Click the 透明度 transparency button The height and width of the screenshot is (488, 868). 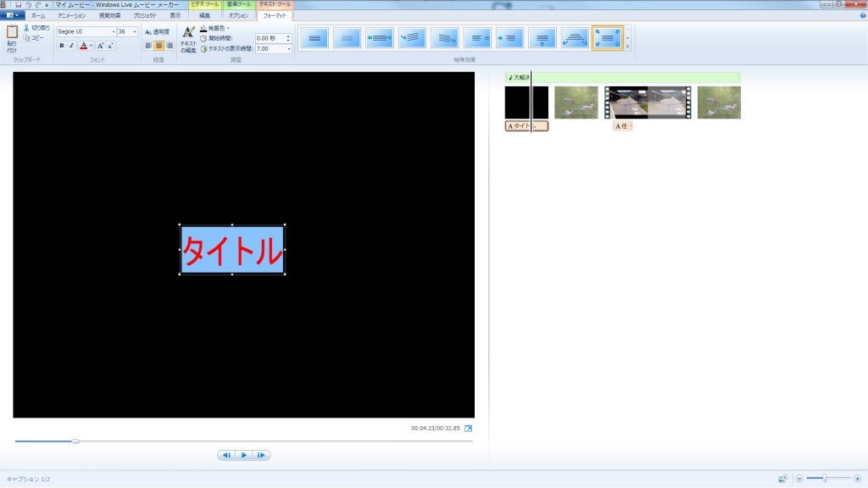click(x=158, y=32)
